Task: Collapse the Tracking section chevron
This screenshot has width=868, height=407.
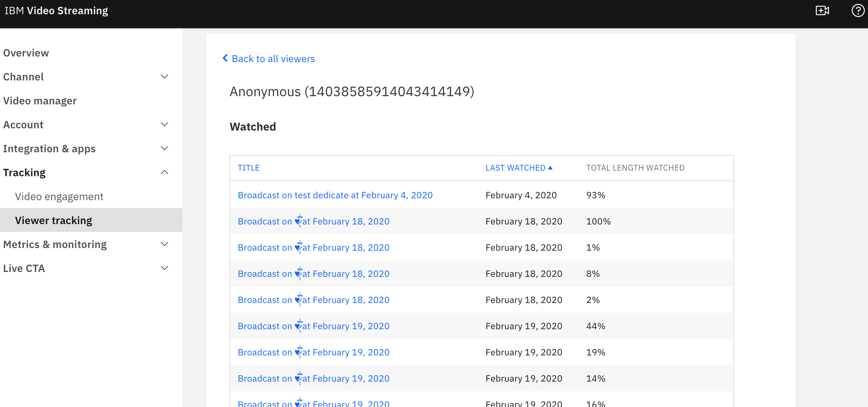Action: [x=164, y=172]
